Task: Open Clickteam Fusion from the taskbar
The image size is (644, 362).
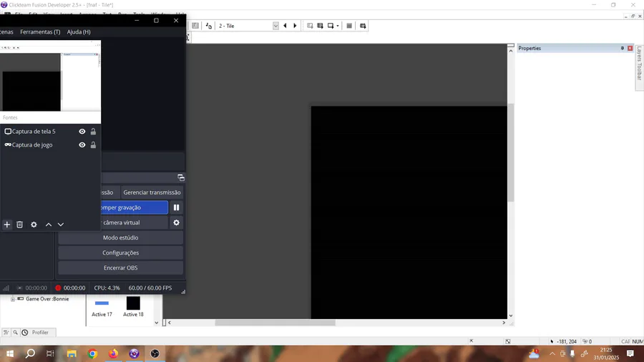Action: click(134, 353)
